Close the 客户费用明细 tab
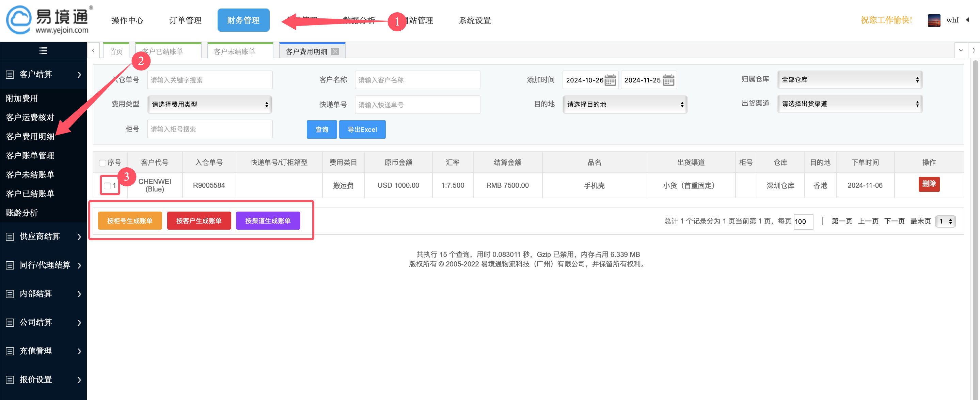The image size is (980, 400). (x=335, y=51)
